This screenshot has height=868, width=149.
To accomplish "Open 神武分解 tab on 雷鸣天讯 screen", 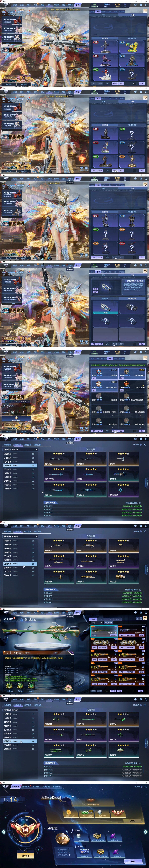I will coord(37,445).
